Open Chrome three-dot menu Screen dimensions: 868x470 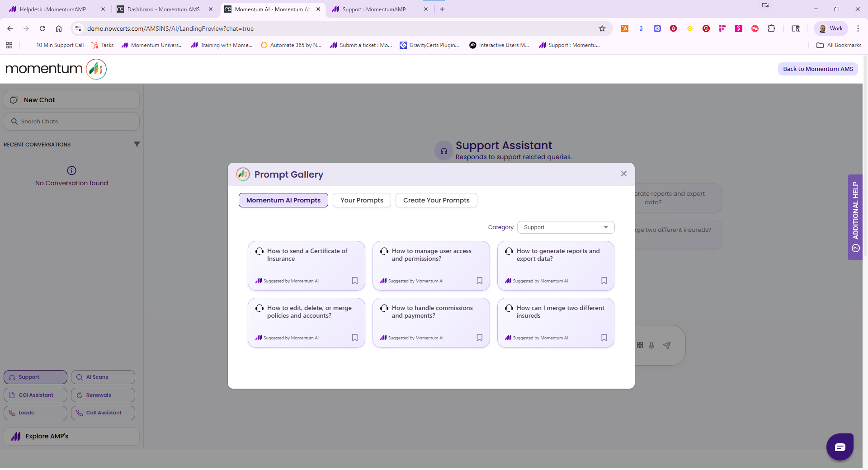tap(858, 28)
